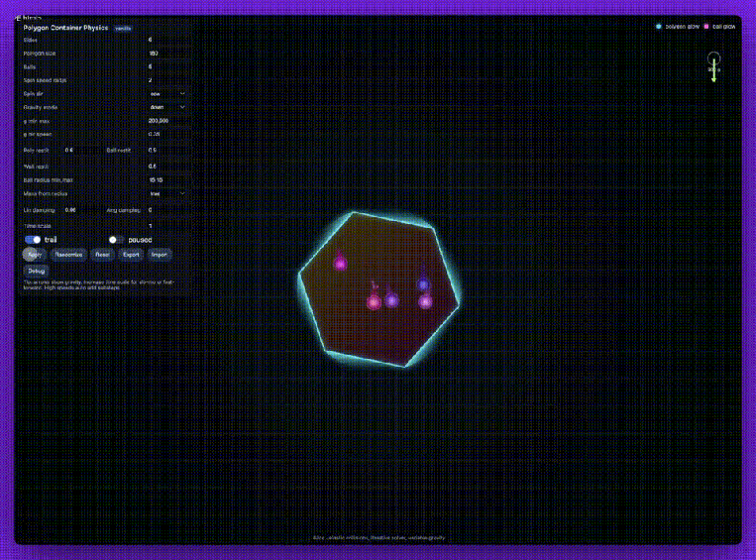
Task: Click the cyan polygon glow legend swatch
Action: pos(659,27)
